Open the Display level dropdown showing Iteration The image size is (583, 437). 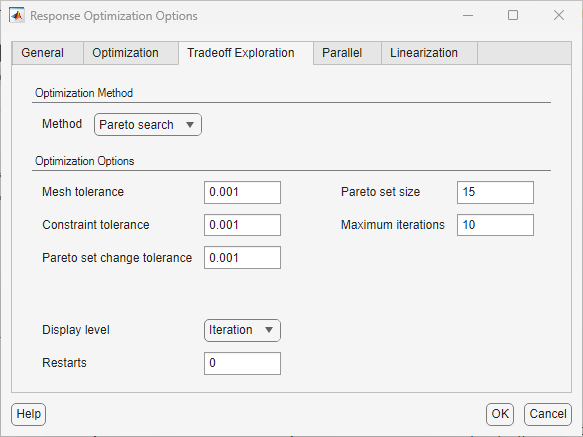[242, 330]
